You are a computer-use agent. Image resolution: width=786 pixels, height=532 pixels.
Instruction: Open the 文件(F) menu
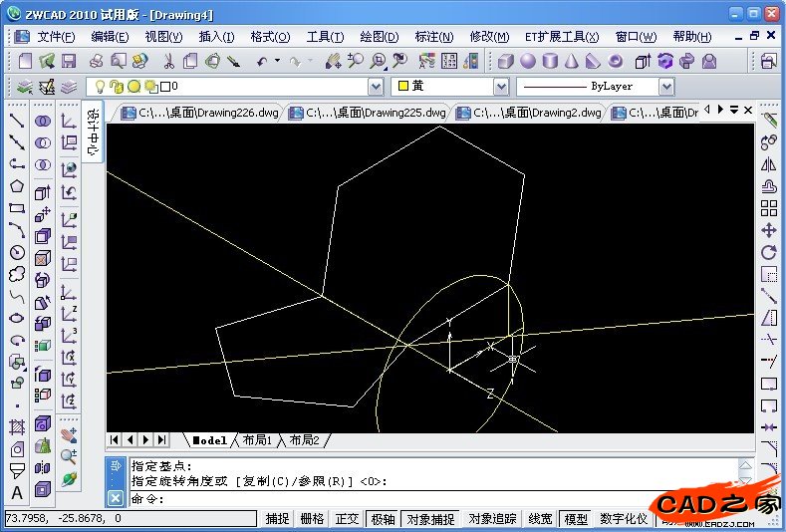56,37
